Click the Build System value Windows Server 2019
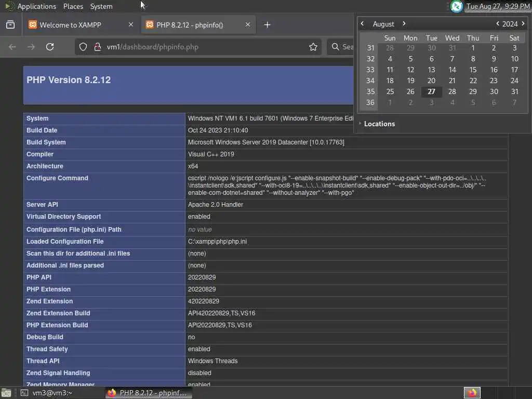 (266, 142)
